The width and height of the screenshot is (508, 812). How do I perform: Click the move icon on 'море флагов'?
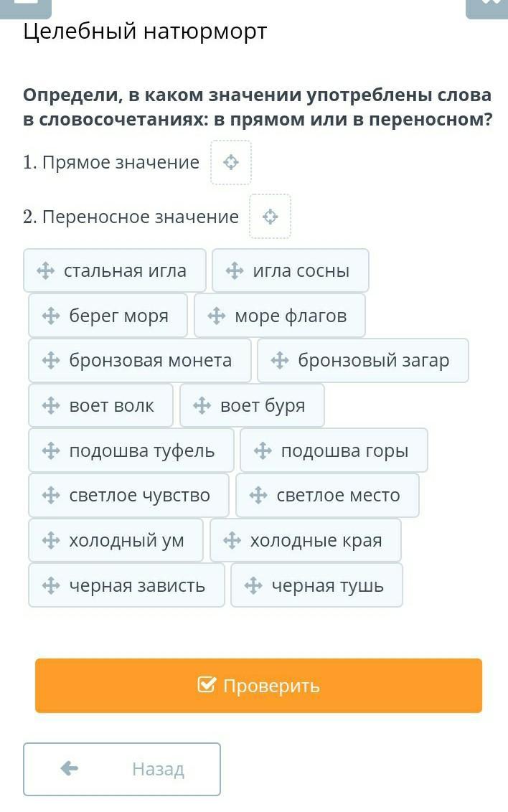[217, 316]
